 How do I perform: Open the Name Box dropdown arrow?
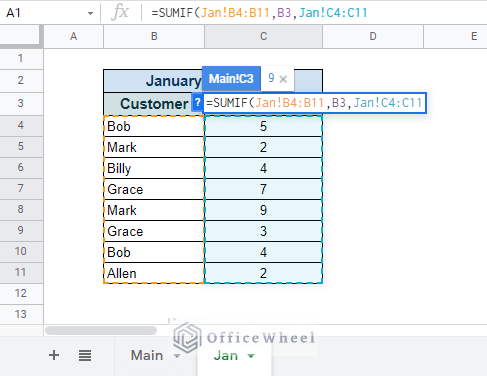tap(90, 13)
